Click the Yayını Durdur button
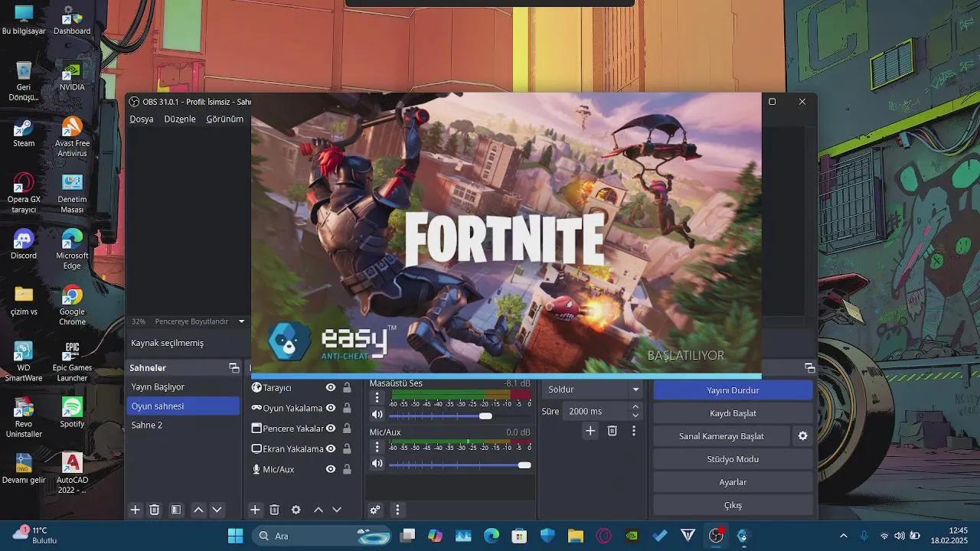 click(733, 390)
